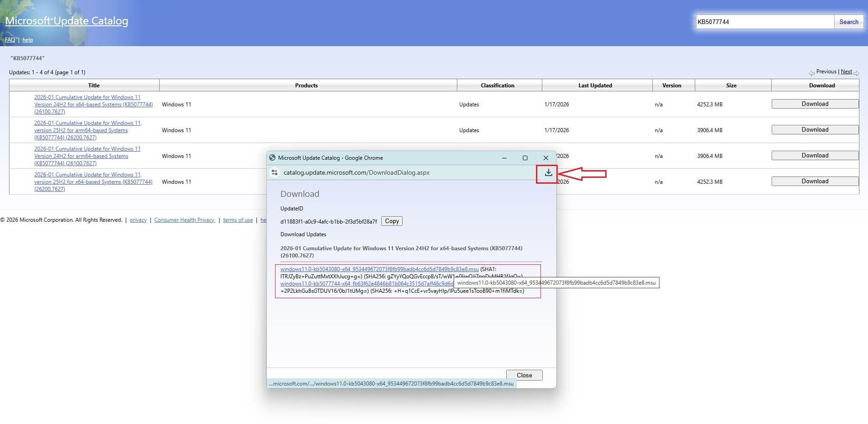Click the Previous arrow icon
The height and width of the screenshot is (424, 868).
(x=811, y=73)
